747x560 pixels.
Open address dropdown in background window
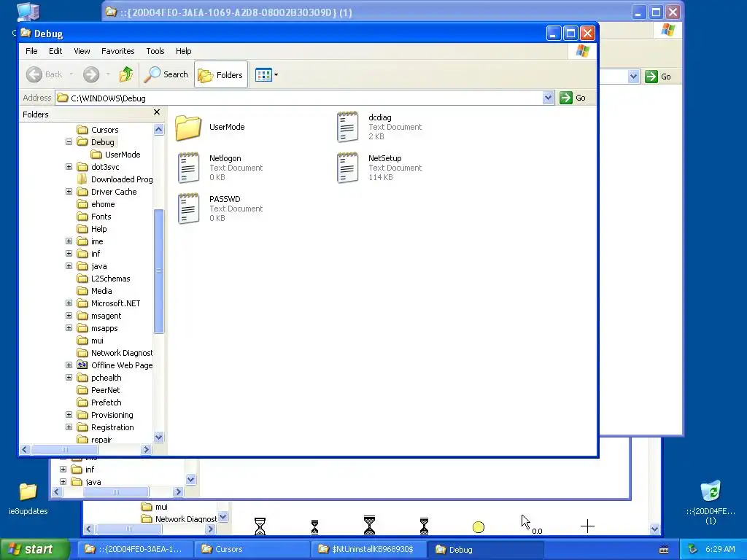pos(633,76)
